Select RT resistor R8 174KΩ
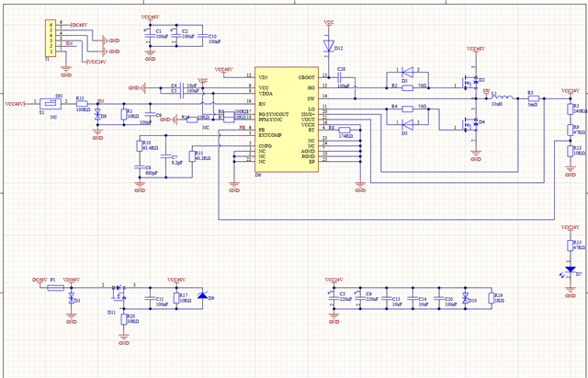Viewport: 588px width, 378px height. tap(345, 130)
